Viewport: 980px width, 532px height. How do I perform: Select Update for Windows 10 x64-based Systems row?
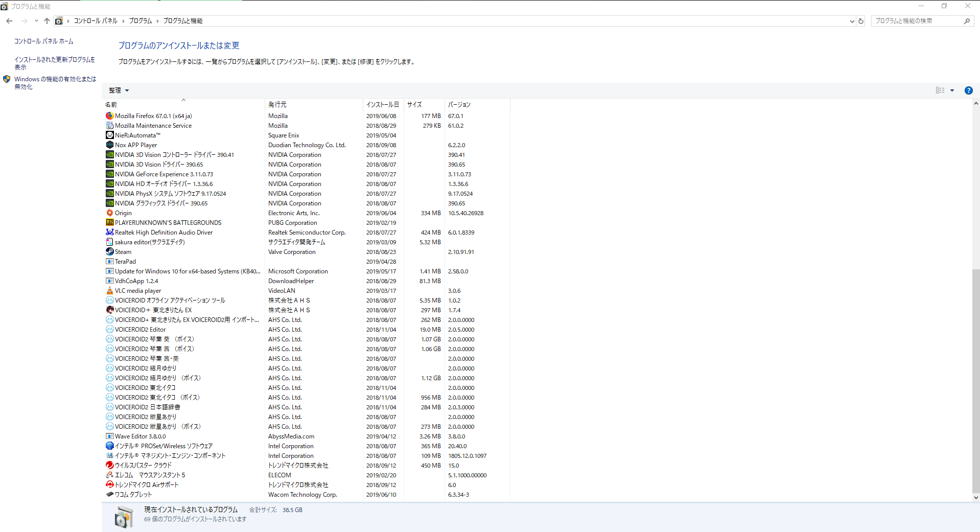tap(307, 271)
